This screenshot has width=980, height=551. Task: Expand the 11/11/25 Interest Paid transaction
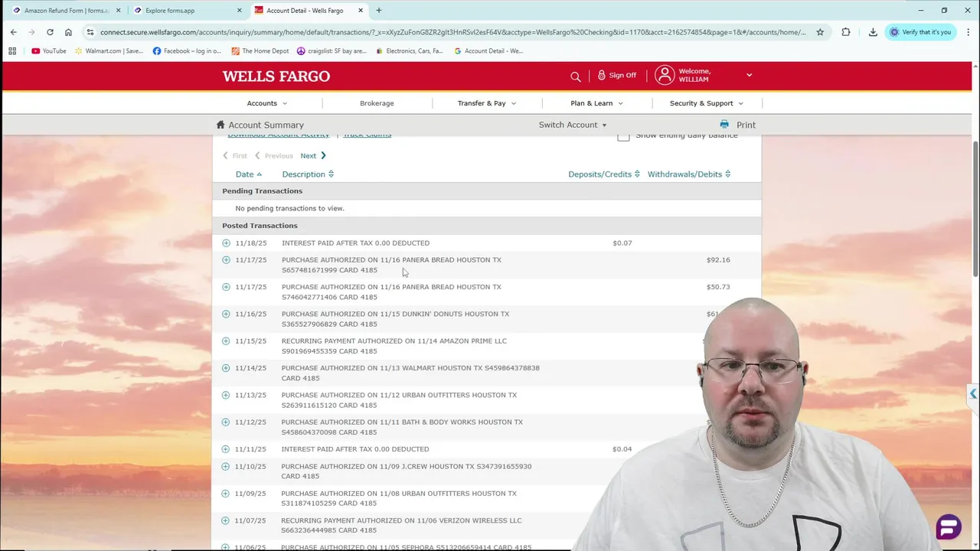pyautogui.click(x=226, y=448)
